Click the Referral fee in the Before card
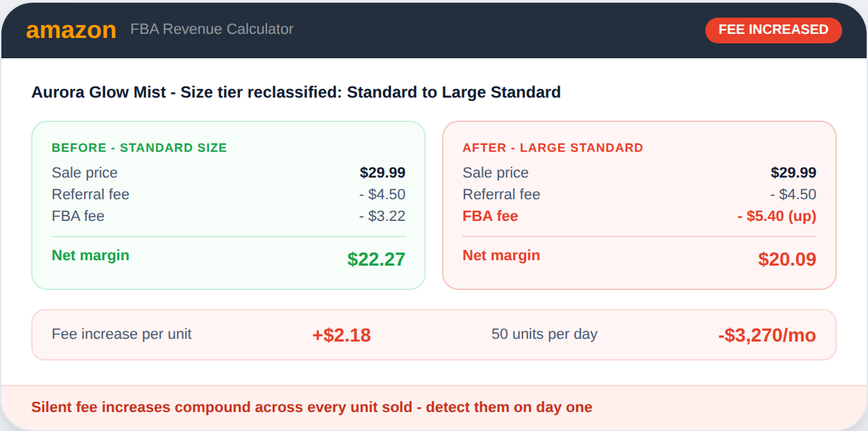Image resolution: width=868 pixels, height=431 pixels. pos(90,194)
